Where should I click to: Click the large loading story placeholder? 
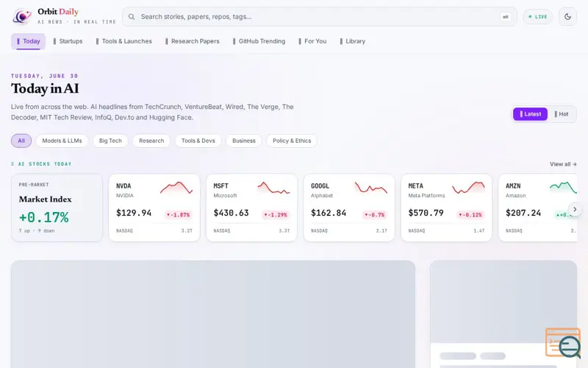click(x=213, y=314)
